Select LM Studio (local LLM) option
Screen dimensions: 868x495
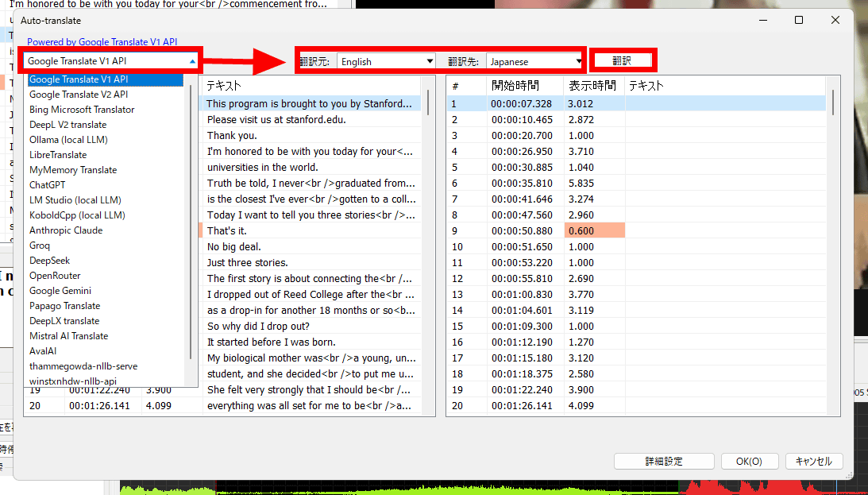pos(75,200)
